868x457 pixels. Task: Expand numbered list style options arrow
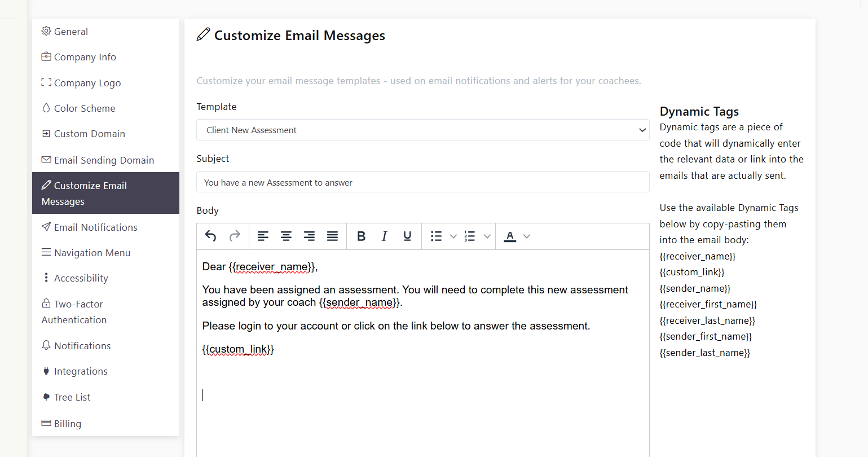pos(487,236)
